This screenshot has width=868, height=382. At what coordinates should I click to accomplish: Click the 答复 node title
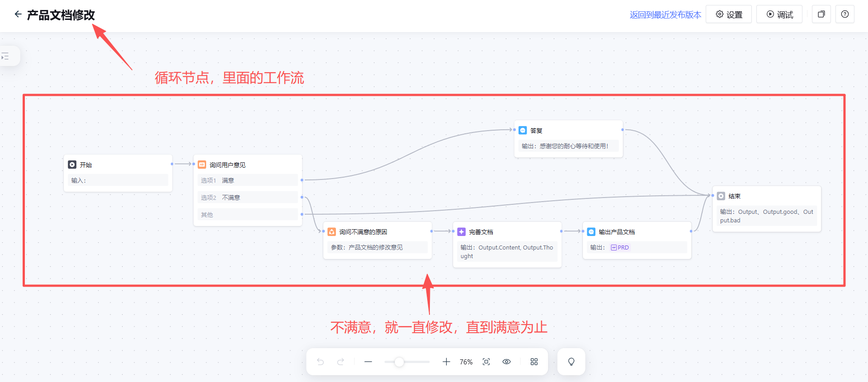click(x=536, y=131)
